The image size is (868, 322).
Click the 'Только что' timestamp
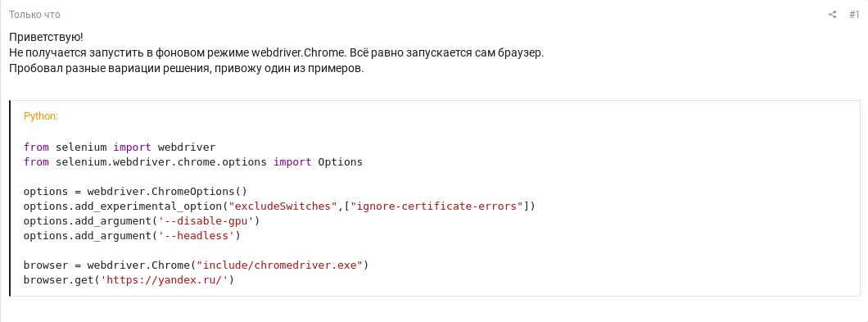point(35,15)
